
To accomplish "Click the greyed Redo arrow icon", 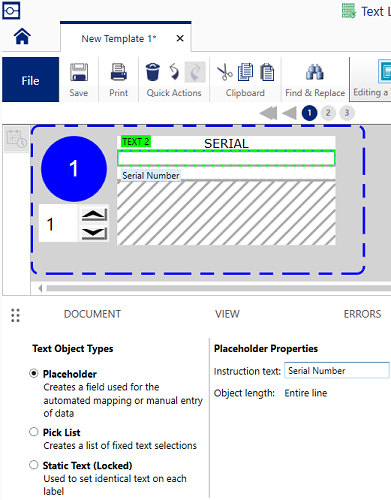I will (195, 72).
